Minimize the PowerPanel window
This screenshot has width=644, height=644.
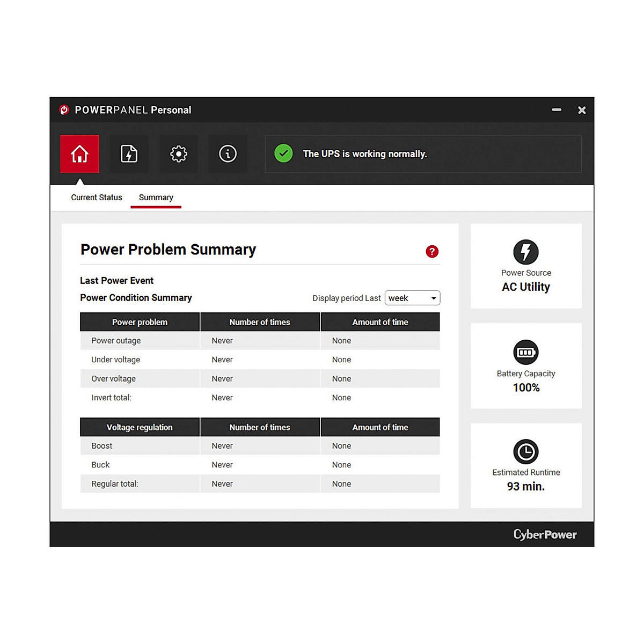pos(557,110)
